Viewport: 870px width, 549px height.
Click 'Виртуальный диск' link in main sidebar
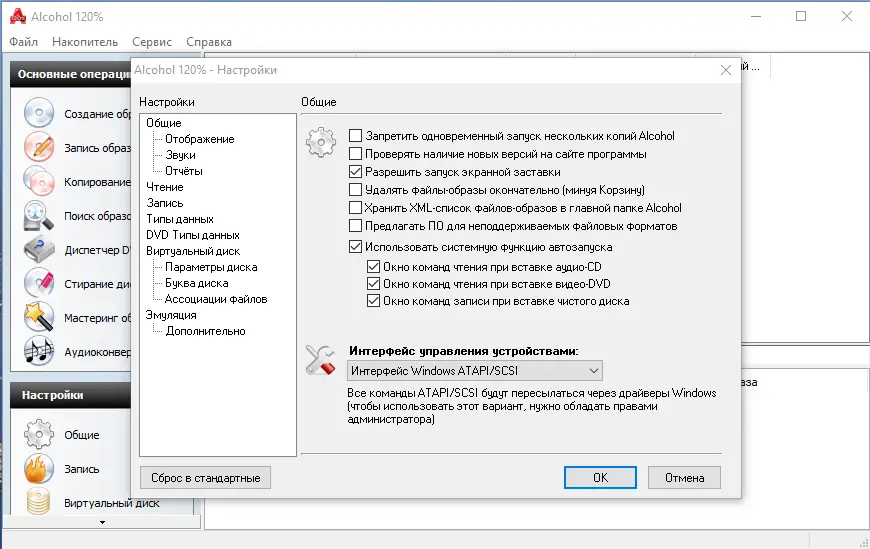pyautogui.click(x=112, y=503)
